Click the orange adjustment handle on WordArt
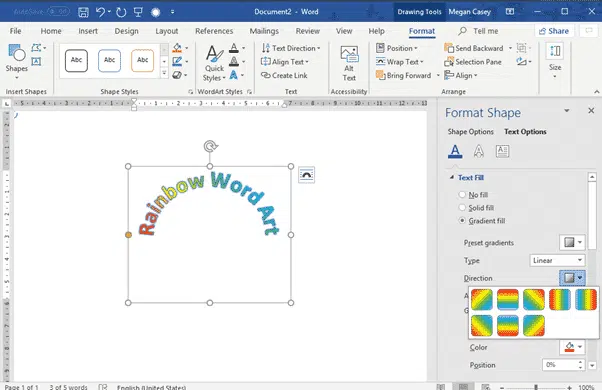Image resolution: width=602 pixels, height=390 pixels. pos(128,235)
